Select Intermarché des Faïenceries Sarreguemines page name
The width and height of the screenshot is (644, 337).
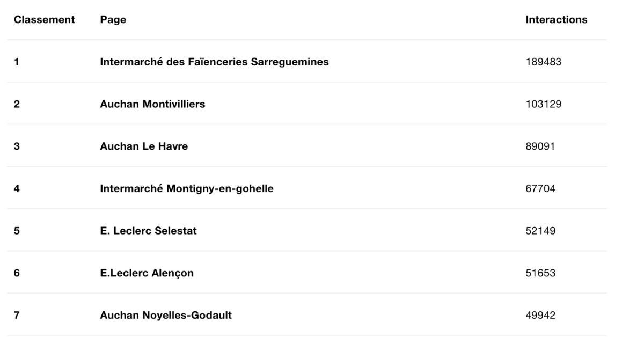pyautogui.click(x=214, y=62)
